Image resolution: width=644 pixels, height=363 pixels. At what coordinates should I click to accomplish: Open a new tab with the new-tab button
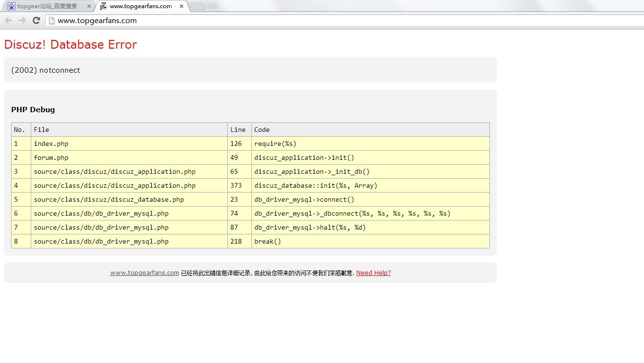coord(197,6)
